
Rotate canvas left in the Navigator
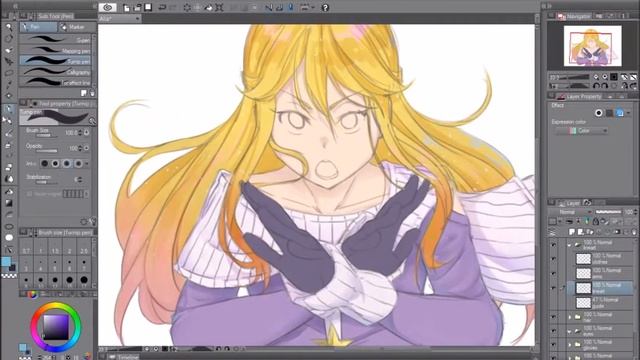597,86
